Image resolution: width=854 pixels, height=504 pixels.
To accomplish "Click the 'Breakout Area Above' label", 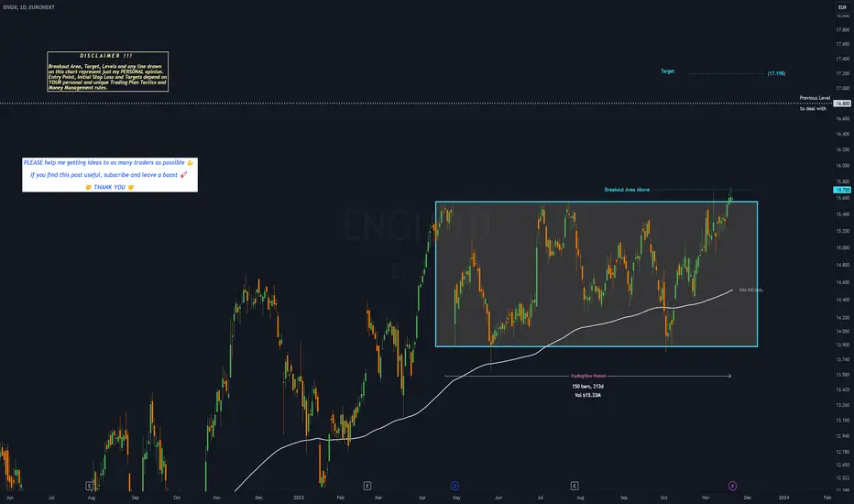I will 627,190.
